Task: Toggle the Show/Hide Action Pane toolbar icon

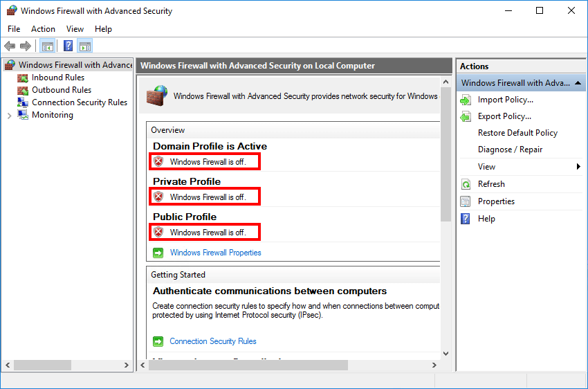Action: click(x=85, y=46)
